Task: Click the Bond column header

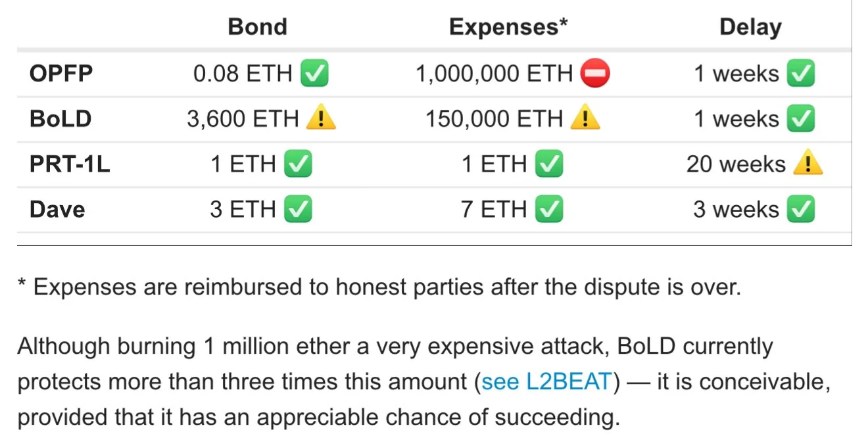Action: click(x=257, y=27)
